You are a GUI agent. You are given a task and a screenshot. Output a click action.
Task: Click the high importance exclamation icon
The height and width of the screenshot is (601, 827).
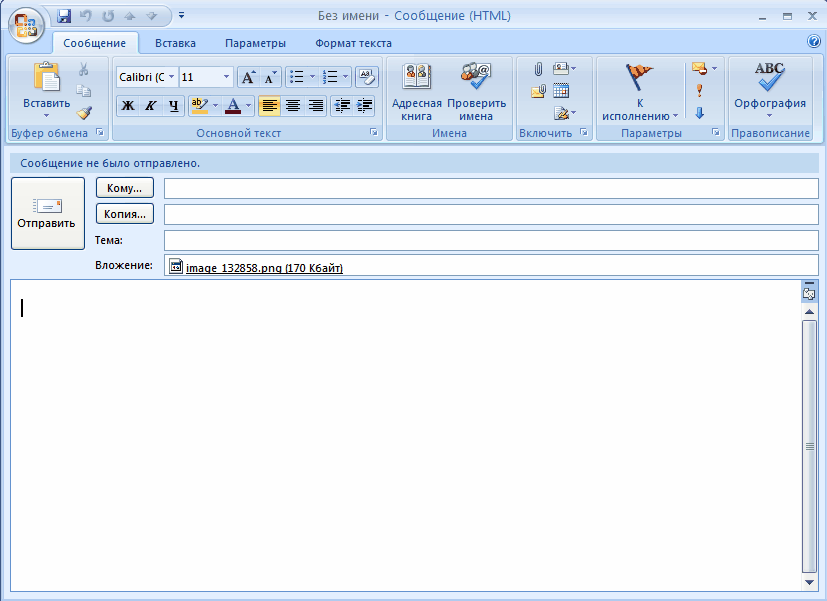tap(699, 90)
